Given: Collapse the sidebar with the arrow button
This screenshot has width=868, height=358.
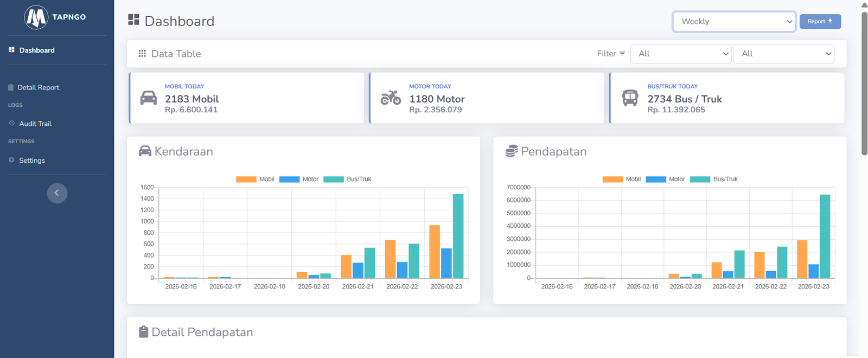Looking at the screenshot, I should 57,193.
